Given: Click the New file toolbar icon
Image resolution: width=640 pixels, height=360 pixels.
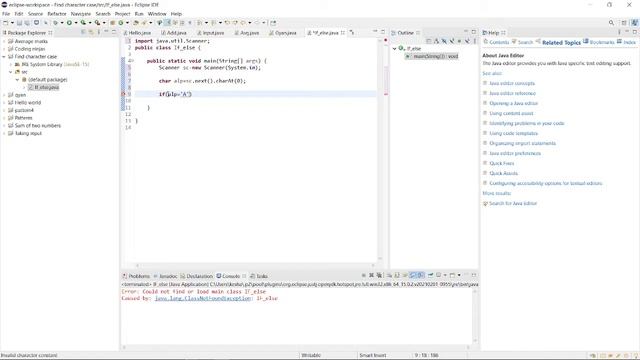Looking at the screenshot, I should (x=5, y=23).
